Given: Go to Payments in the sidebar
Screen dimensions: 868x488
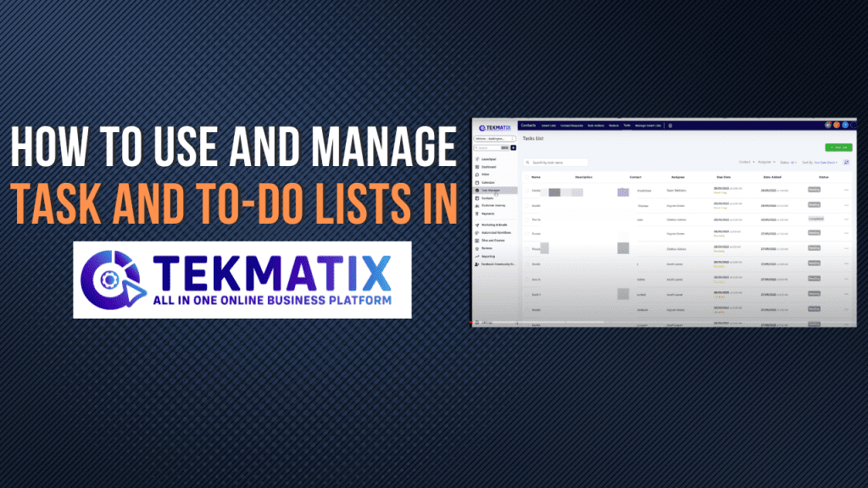Looking at the screenshot, I should coord(488,213).
